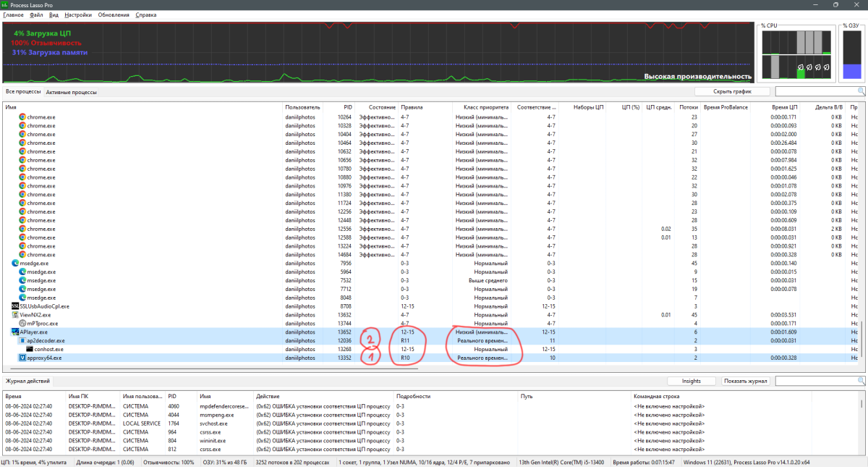Viewport: 868px width, 467px height.
Task: Sort processes by the Имя column header
Action: pos(143,107)
